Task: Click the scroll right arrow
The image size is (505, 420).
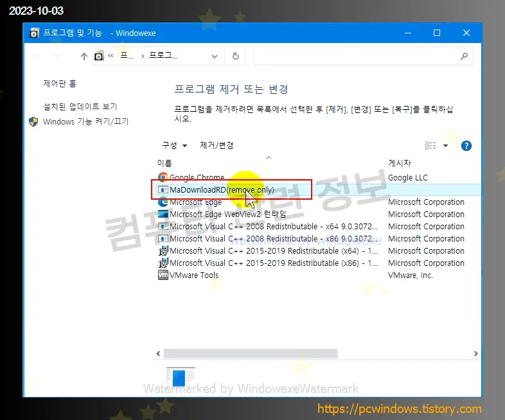Action: tap(475, 353)
